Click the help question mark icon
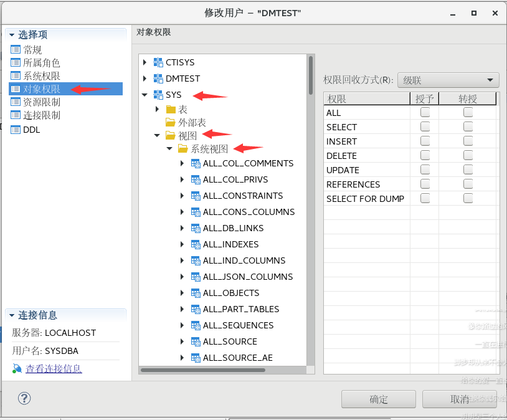The height and width of the screenshot is (420, 507). (x=24, y=398)
